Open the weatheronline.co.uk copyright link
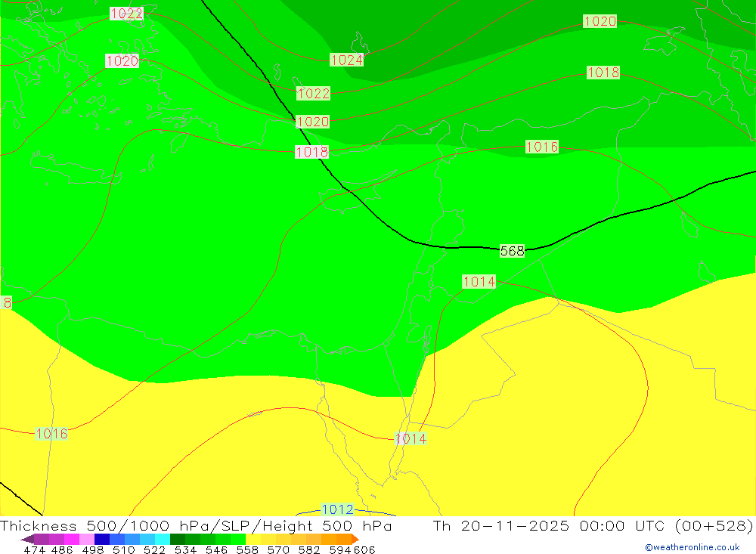Image resolution: width=756 pixels, height=554 pixels. pos(692,547)
